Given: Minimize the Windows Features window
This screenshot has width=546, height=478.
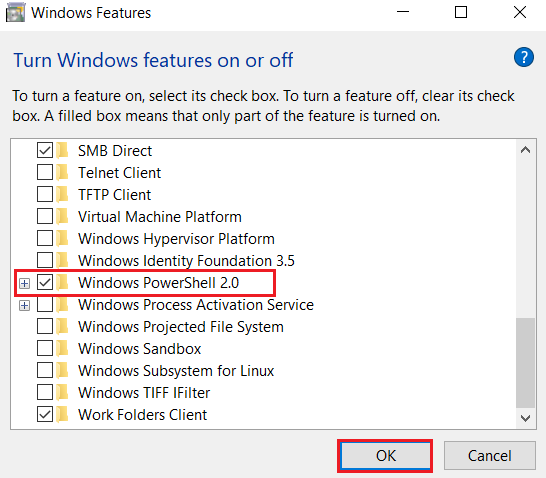Looking at the screenshot, I should [x=403, y=12].
